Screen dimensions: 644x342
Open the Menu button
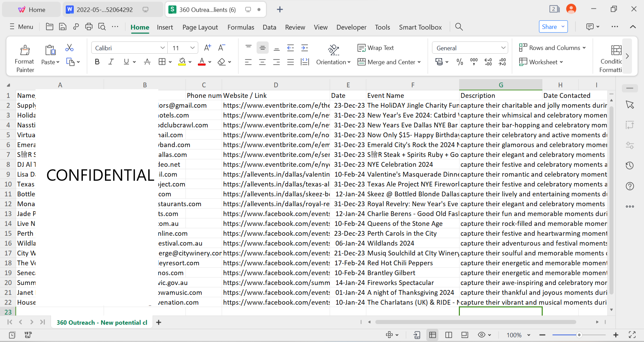click(21, 27)
